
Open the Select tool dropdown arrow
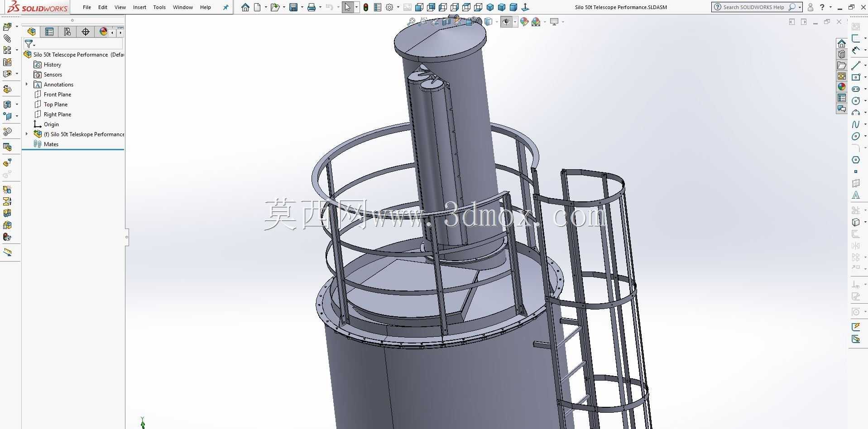point(356,7)
